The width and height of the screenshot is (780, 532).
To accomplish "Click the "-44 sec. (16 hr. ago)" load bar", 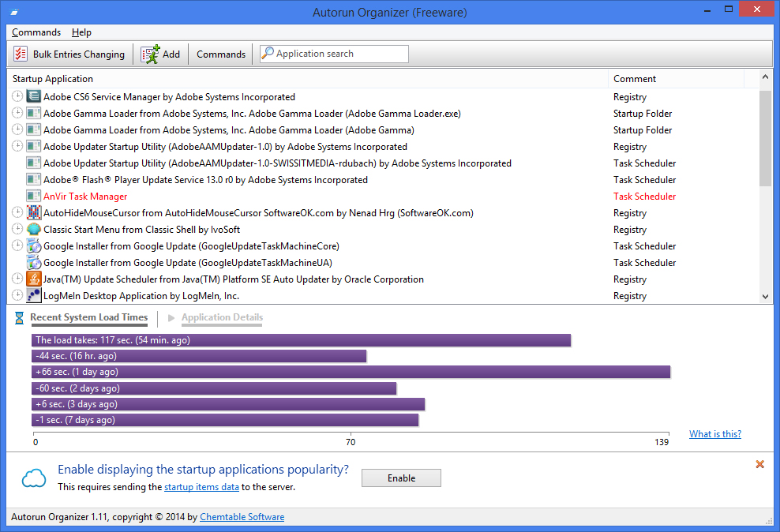I will 199,356.
